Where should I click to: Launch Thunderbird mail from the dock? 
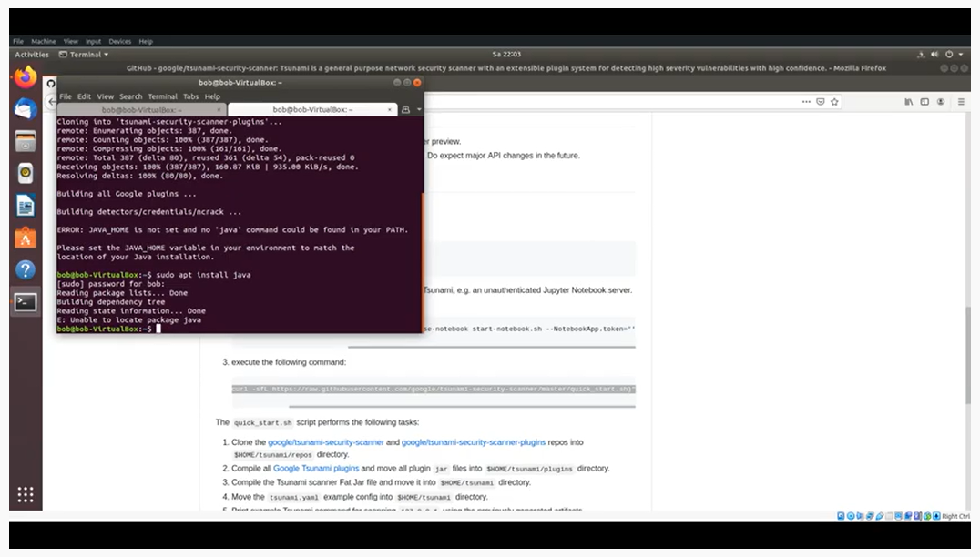pos(26,109)
